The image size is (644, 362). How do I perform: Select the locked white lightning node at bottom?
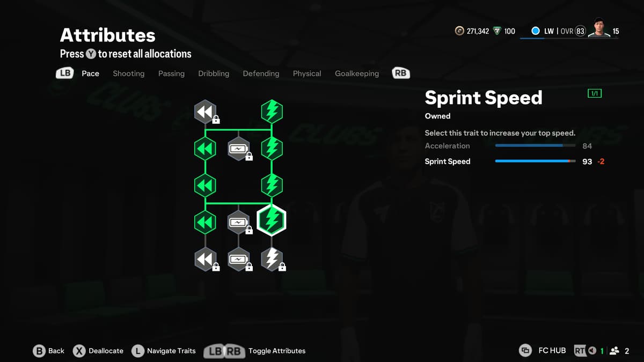[x=272, y=259]
